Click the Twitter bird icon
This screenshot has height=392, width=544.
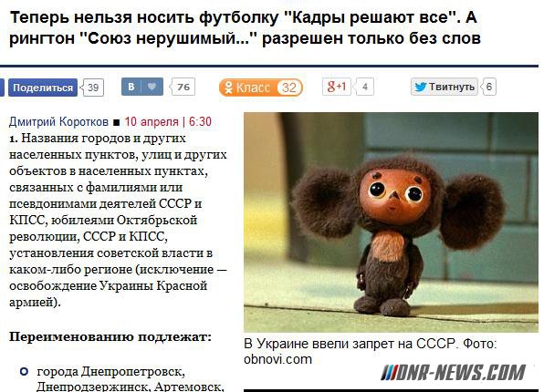pyautogui.click(x=420, y=87)
